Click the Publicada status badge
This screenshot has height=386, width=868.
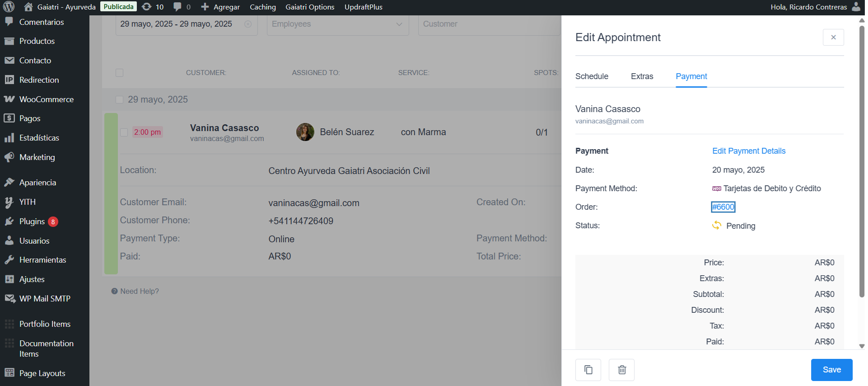click(118, 7)
